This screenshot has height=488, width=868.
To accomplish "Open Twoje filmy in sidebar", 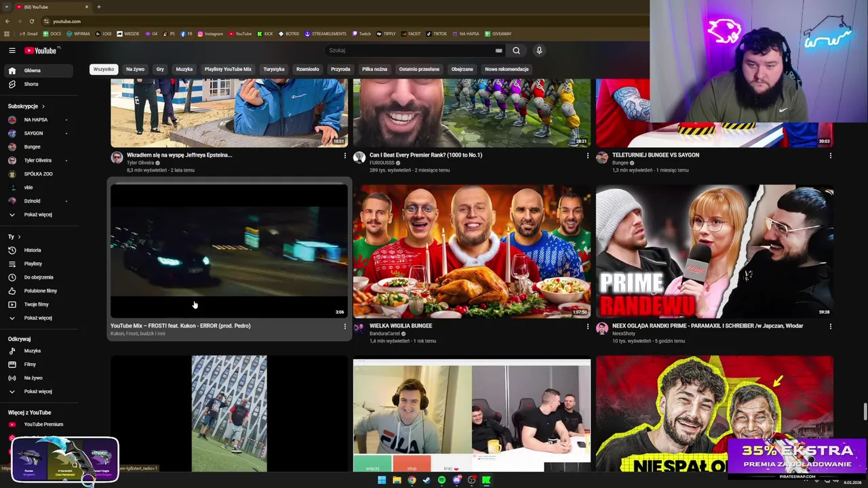I will [x=39, y=304].
